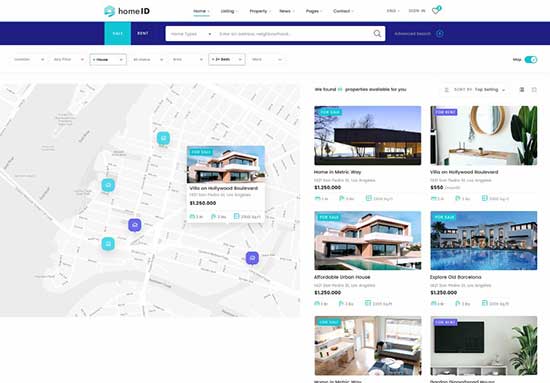This screenshot has height=383, width=550.
Task: Expand the More filters dropdown
Action: point(267,60)
